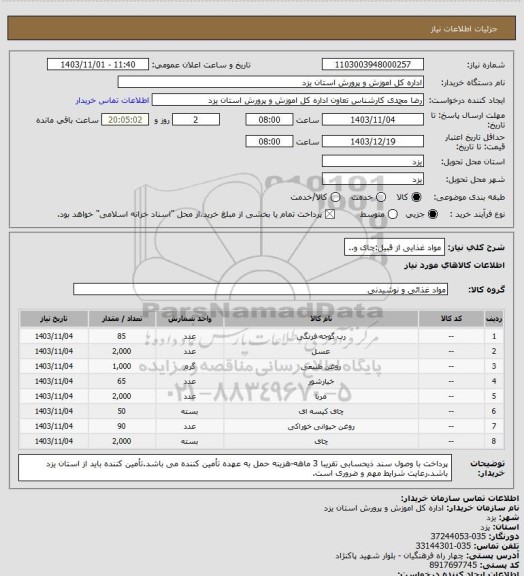Image resolution: width=524 pixels, height=576 pixels.
Task: Click the جزئیات اطلاعات نیاز header title
Action: point(464,29)
